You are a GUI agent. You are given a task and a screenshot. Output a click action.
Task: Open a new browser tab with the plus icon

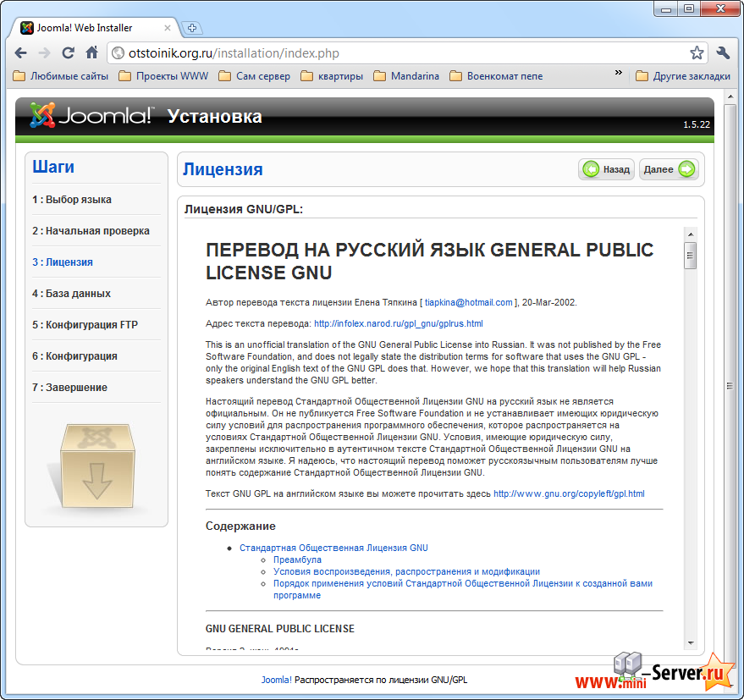coord(192,26)
